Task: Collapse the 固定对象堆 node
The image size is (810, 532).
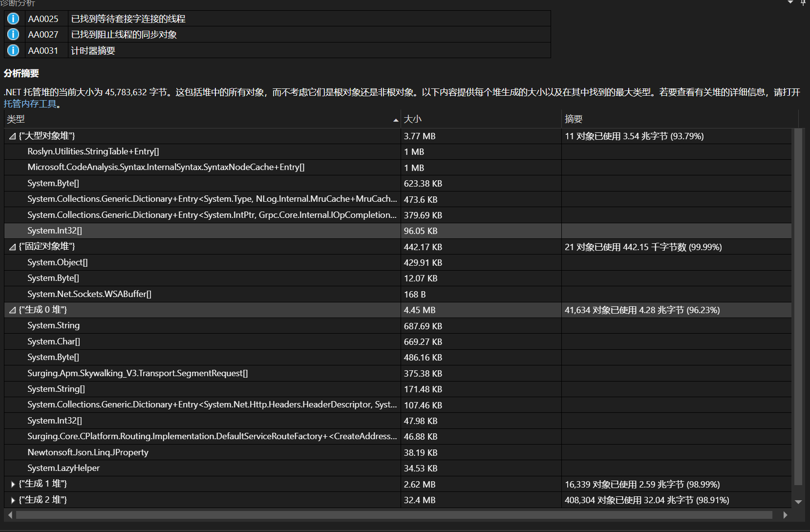Action: click(x=12, y=247)
